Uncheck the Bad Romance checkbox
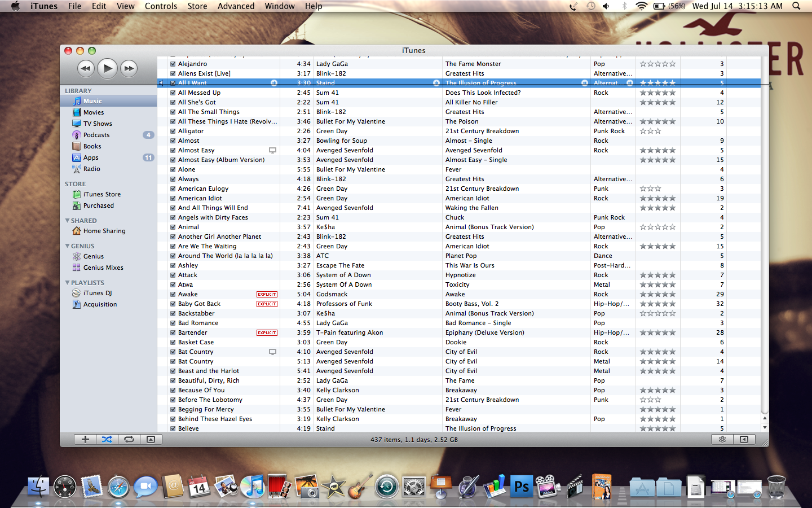812x508 pixels. [173, 323]
